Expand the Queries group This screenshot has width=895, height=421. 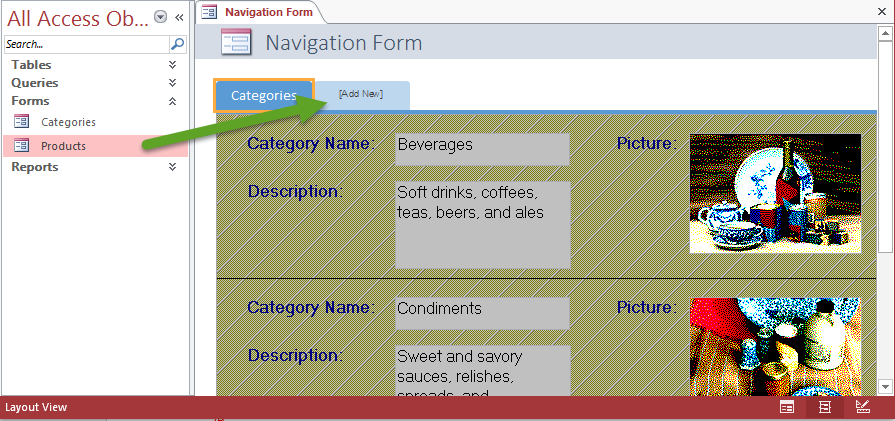pos(172,83)
